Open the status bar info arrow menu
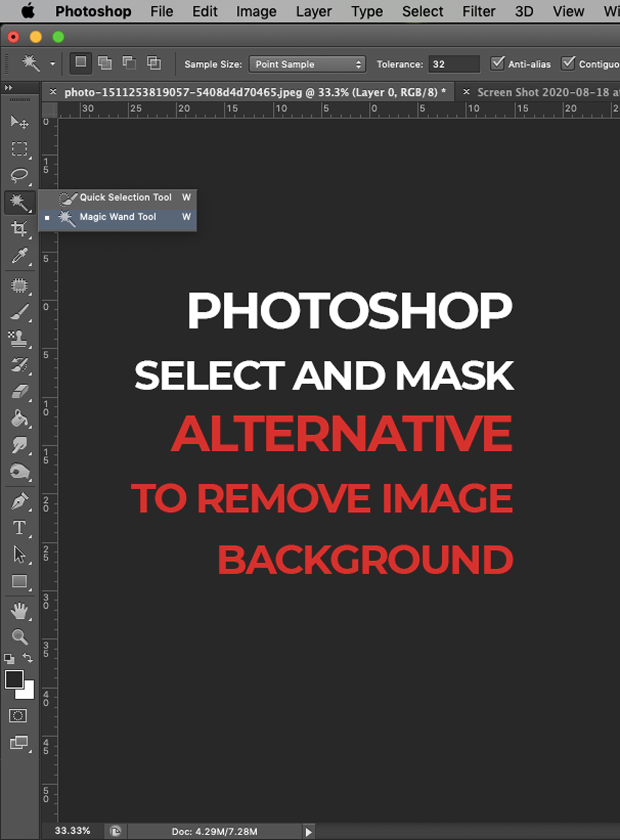 (308, 831)
